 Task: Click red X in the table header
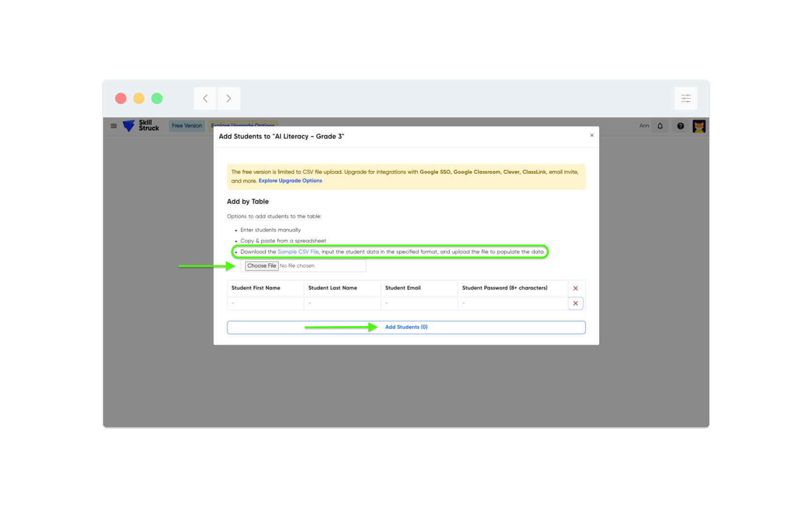coord(575,288)
